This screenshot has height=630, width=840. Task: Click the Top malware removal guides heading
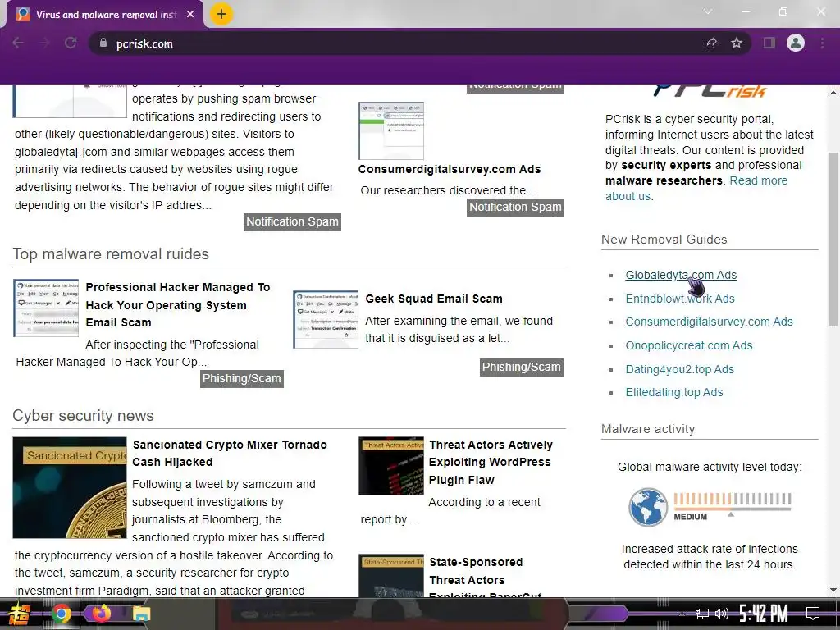tap(111, 254)
